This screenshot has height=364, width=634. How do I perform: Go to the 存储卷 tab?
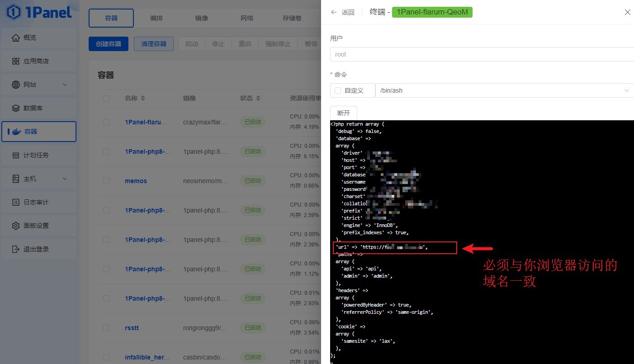[292, 18]
